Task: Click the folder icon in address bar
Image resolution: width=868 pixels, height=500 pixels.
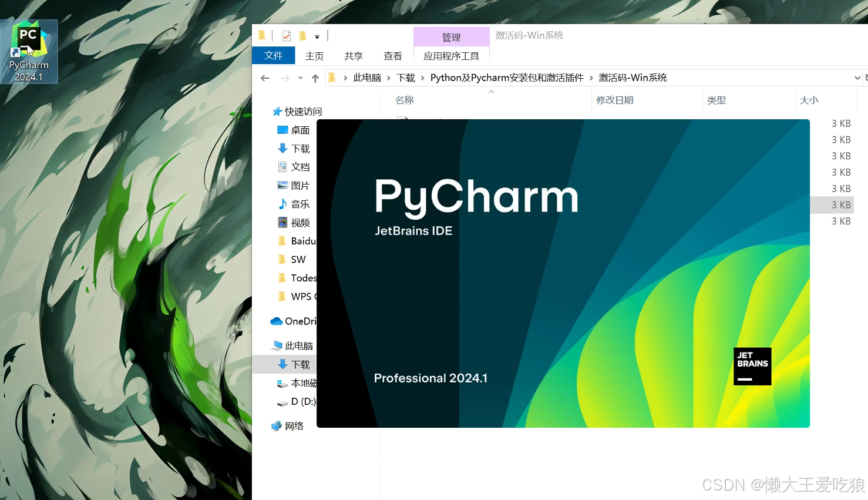Action: tap(332, 78)
